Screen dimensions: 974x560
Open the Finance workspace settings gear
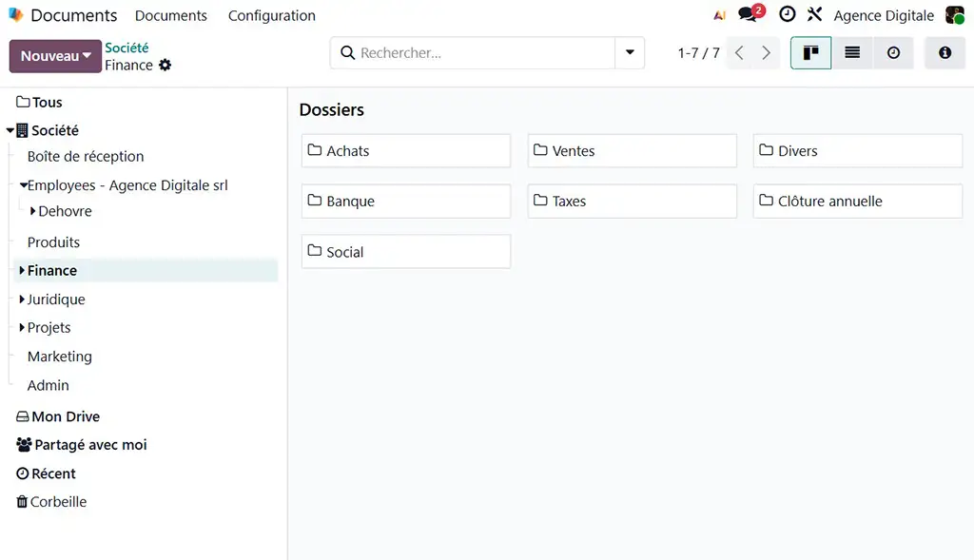[x=166, y=65]
